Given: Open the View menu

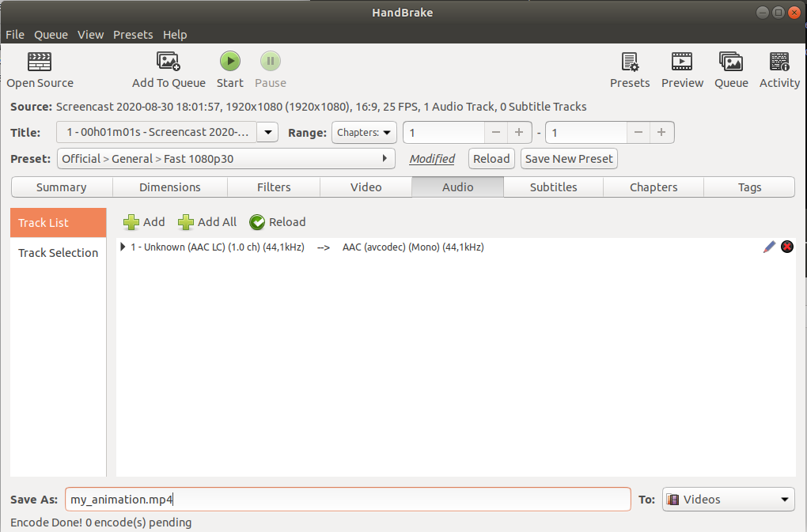Looking at the screenshot, I should (90, 35).
